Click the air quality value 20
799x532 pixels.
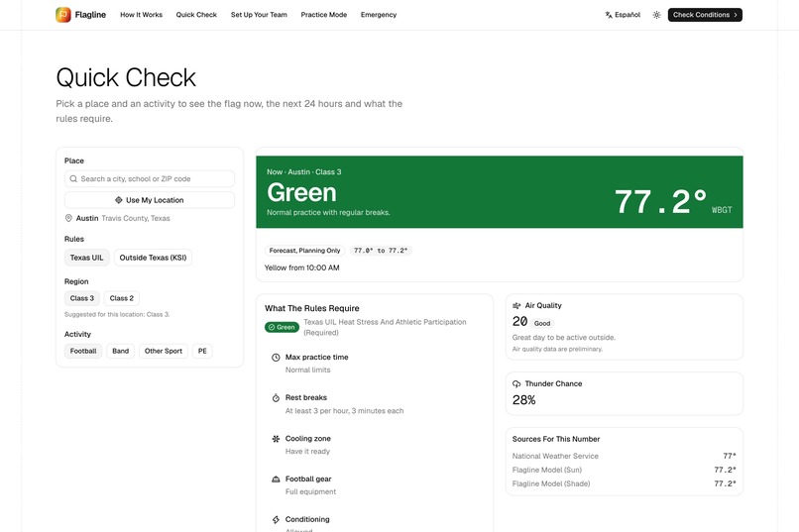click(519, 322)
